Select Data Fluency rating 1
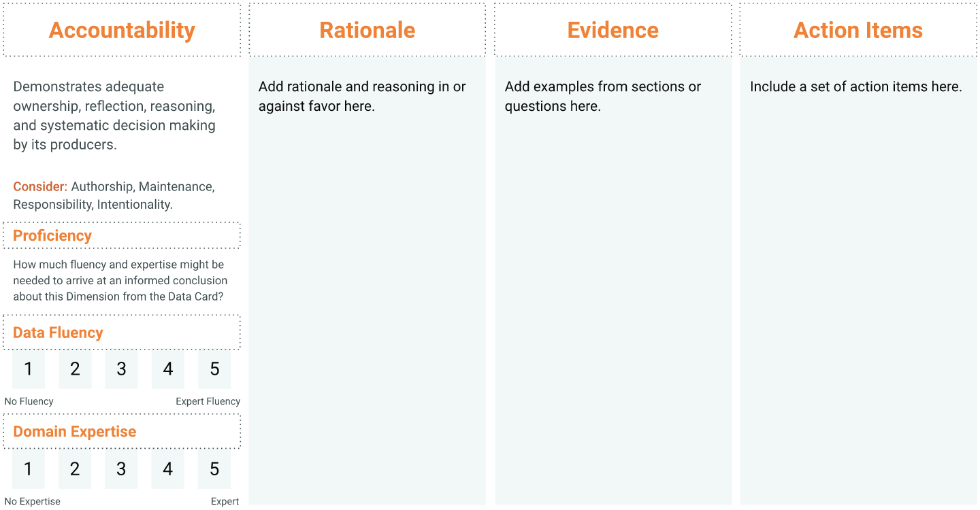Image resolution: width=980 pixels, height=510 pixels. pyautogui.click(x=29, y=369)
